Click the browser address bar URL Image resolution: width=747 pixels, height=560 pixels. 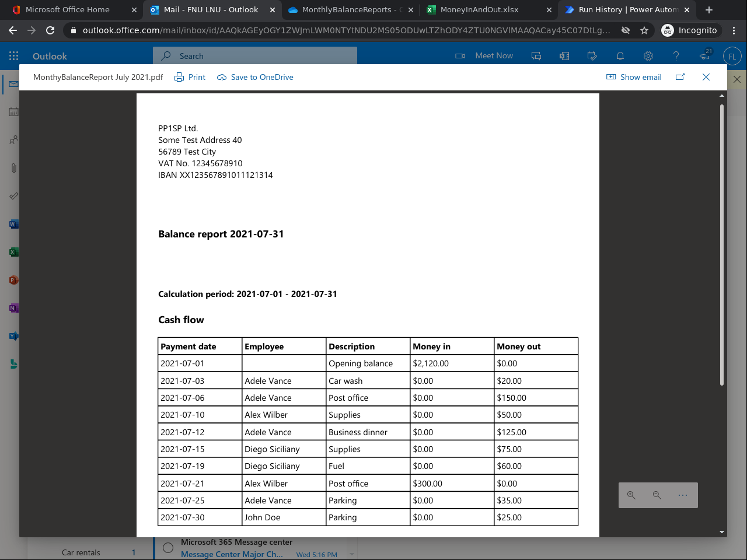347,30
